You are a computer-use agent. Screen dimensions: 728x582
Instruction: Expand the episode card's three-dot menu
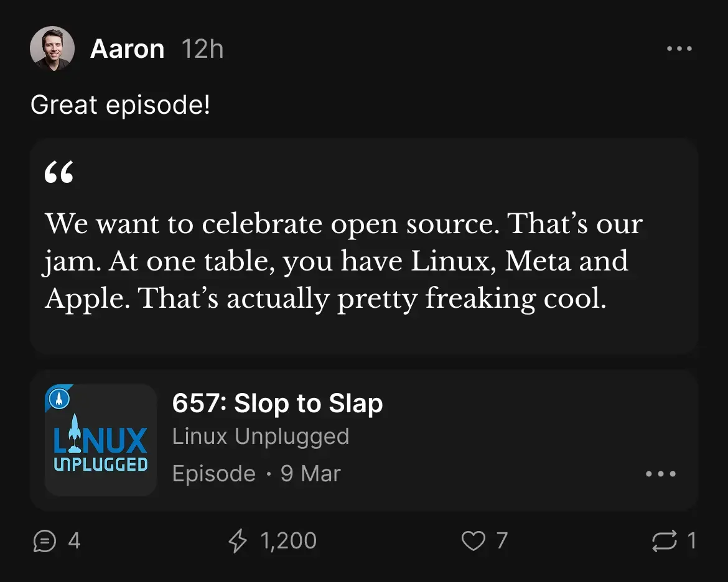[x=661, y=474]
